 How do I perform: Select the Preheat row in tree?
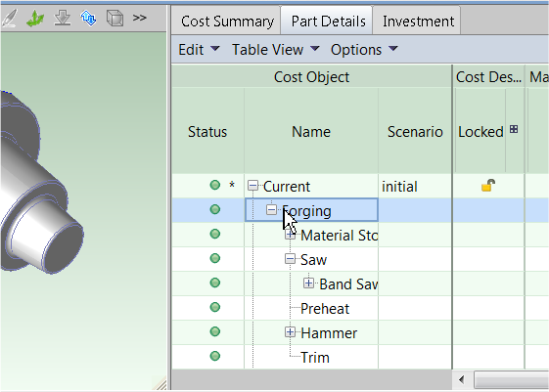click(325, 309)
